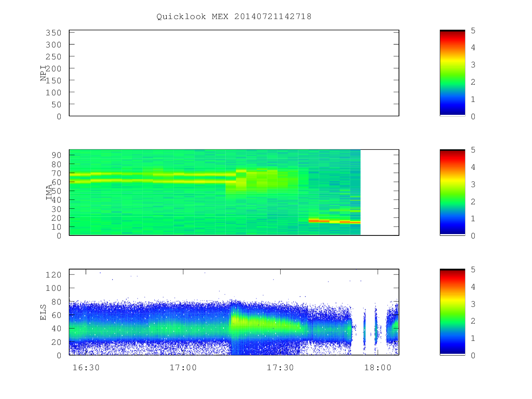Click the 30 tick on IMA axis
This screenshot has width=532, height=399.
[56, 209]
